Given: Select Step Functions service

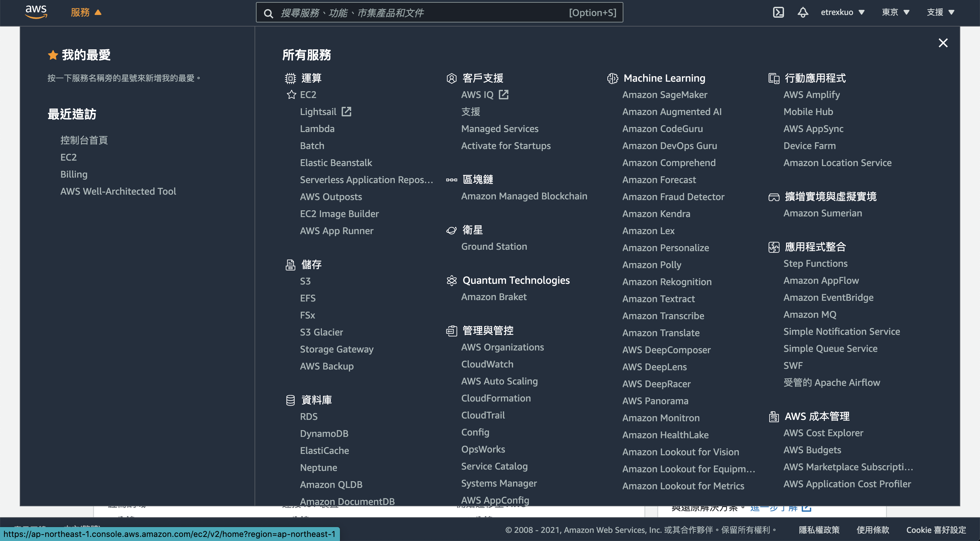Looking at the screenshot, I should coord(815,264).
